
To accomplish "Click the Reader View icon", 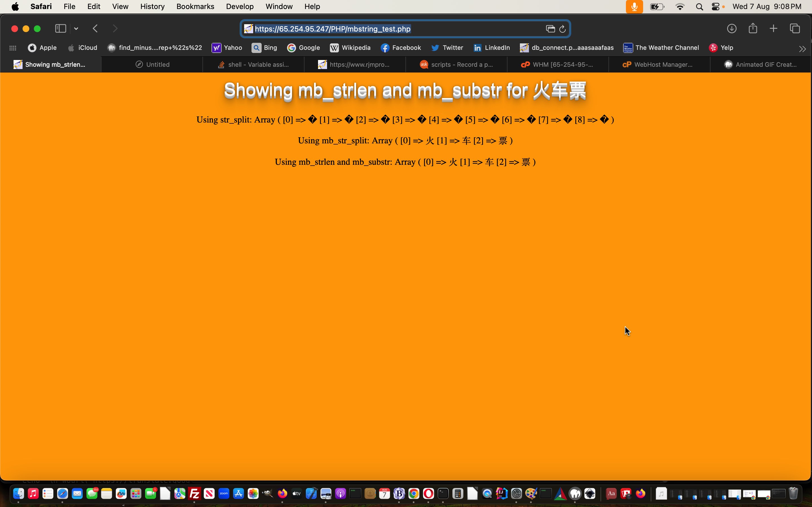I will tap(550, 28).
